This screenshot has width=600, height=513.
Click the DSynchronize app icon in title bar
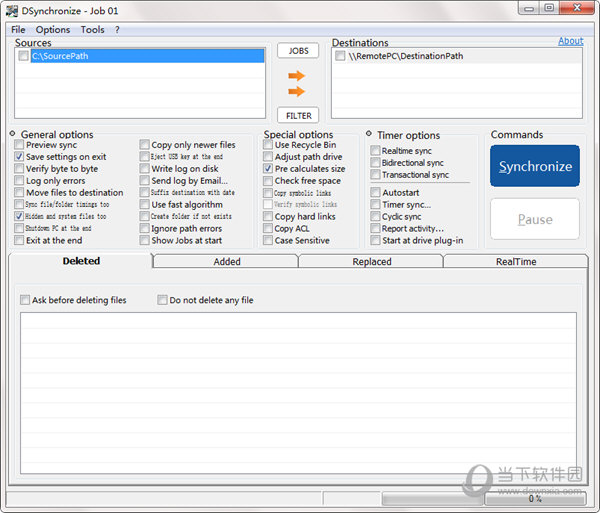12,11
